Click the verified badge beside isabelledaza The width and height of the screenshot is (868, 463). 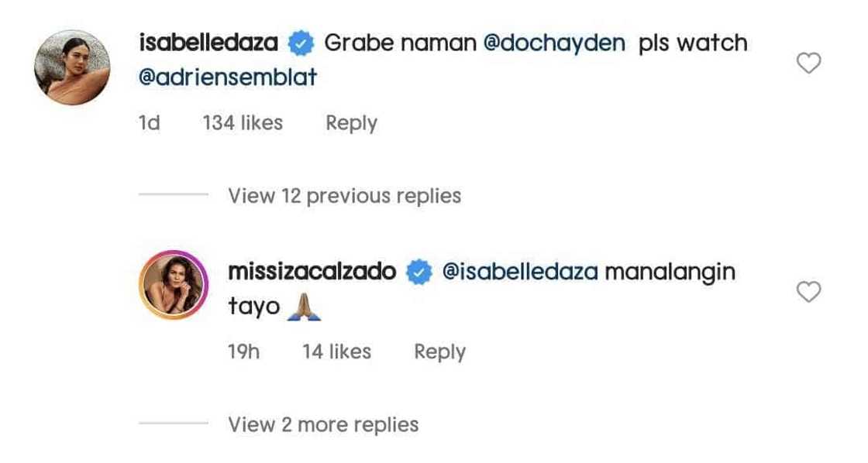(300, 43)
